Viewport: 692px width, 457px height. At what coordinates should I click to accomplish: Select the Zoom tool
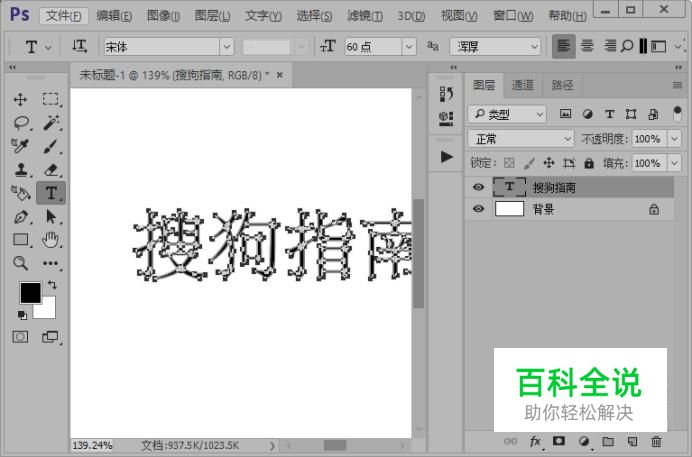20,263
